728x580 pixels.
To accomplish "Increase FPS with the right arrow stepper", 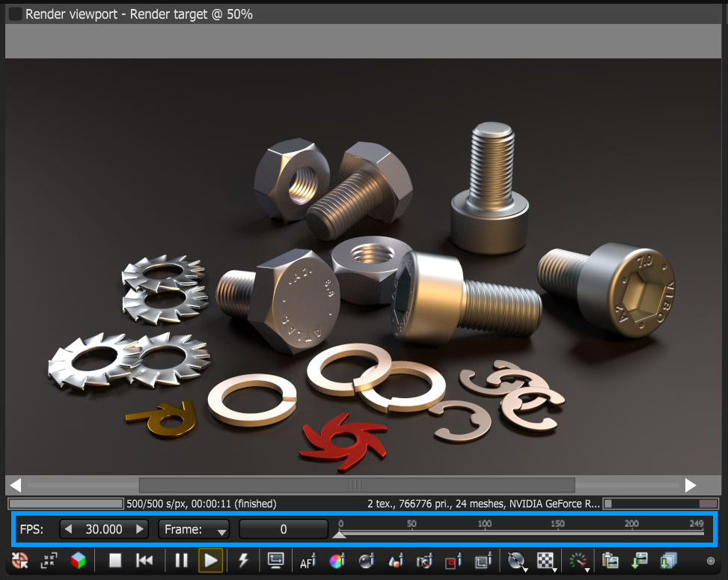I will 140,528.
